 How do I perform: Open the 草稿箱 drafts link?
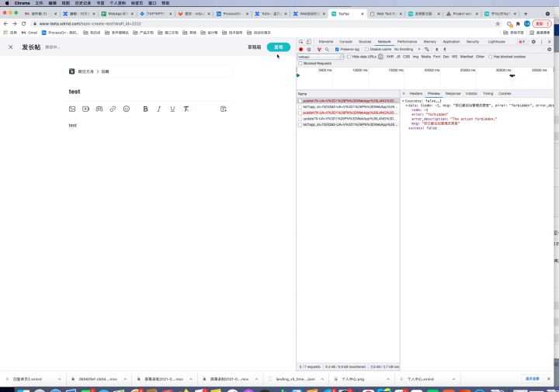(254, 47)
